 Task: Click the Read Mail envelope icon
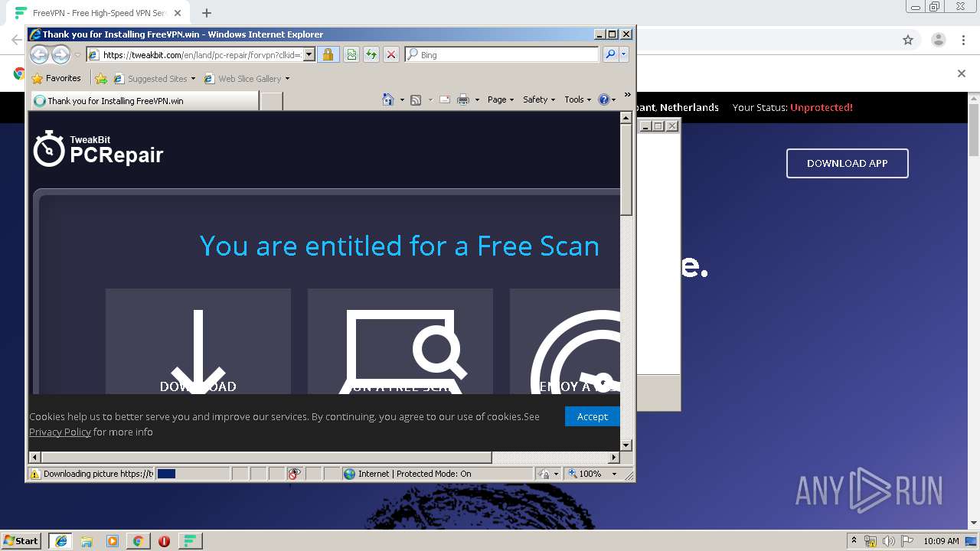tap(445, 99)
